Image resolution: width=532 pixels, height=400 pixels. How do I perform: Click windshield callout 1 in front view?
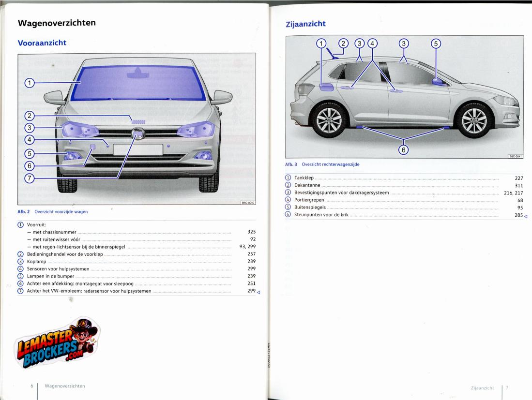tap(30, 83)
